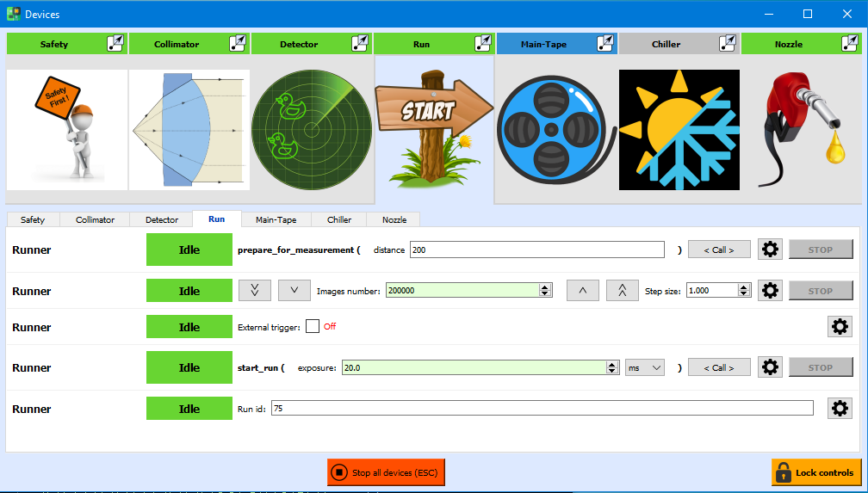Switch to the Nozzle tab
This screenshot has width=868, height=493.
394,219
